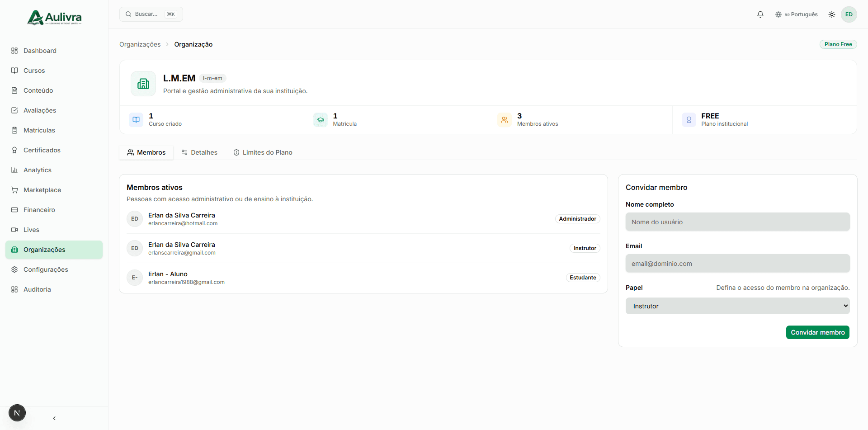Click the Estudante role badge
Screen dimensions: 868x430
click(583, 278)
